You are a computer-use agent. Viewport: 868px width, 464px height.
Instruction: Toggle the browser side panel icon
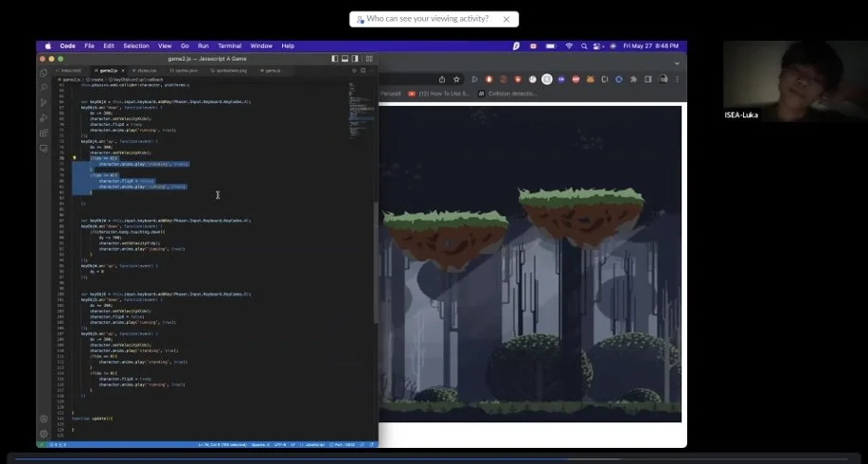tap(648, 80)
